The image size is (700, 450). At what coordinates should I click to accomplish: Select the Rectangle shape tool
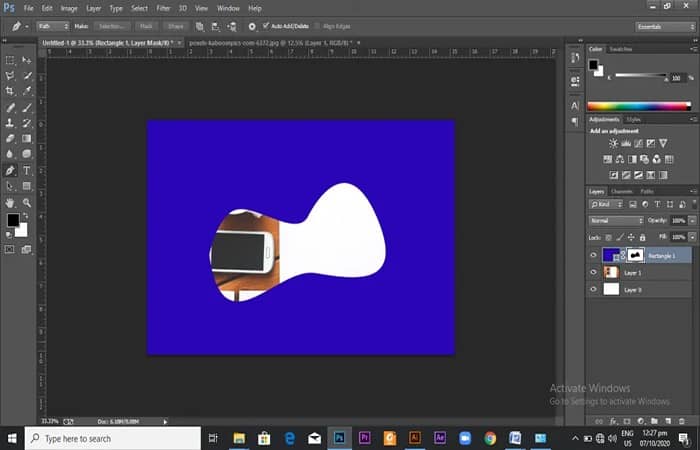27,186
